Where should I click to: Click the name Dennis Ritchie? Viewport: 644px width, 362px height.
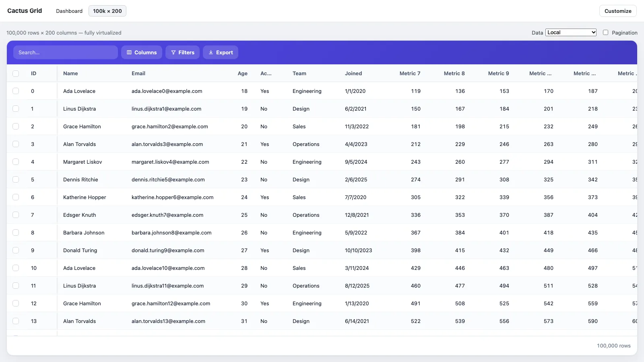pos(80,180)
